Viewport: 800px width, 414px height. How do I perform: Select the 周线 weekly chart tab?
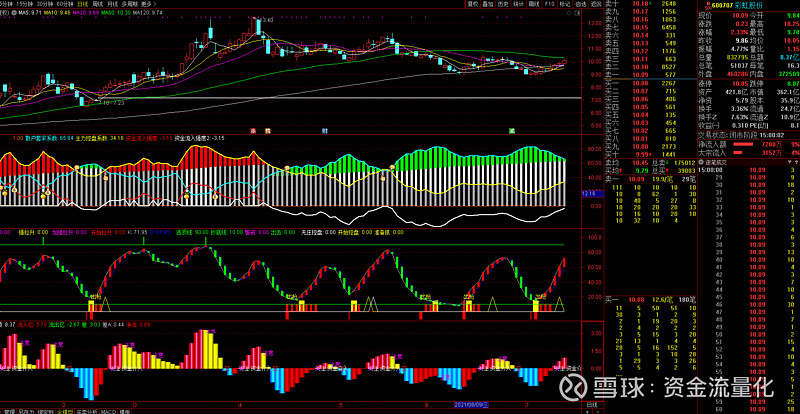pos(98,4)
